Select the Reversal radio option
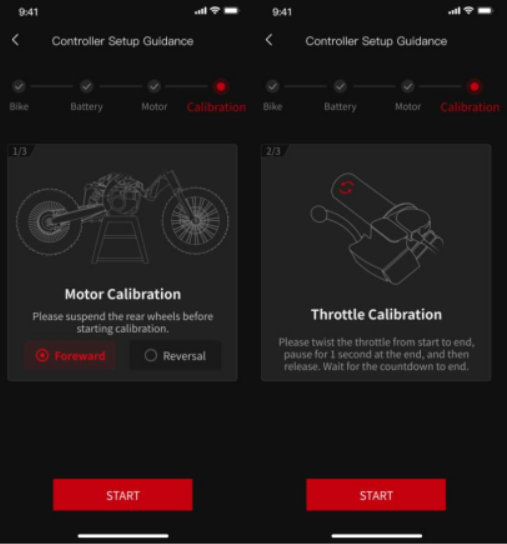This screenshot has width=507, height=544. tap(175, 356)
